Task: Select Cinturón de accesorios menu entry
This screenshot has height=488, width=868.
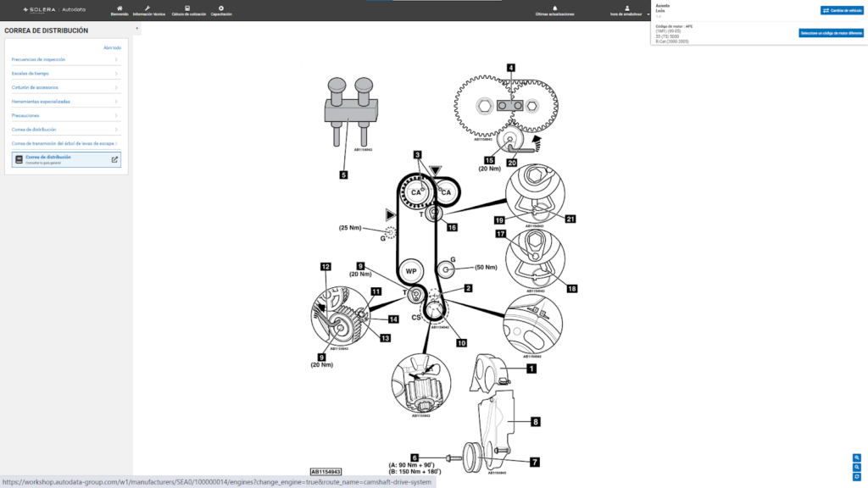Action: point(65,87)
